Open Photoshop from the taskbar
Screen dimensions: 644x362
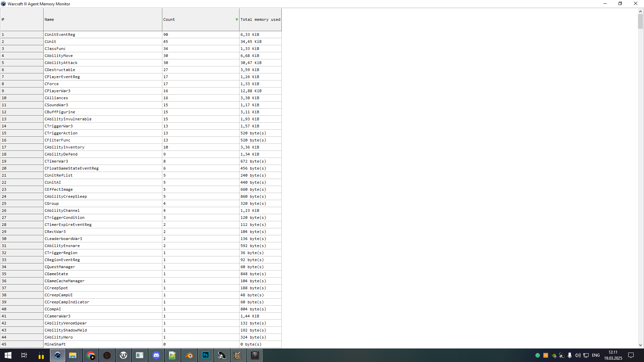coord(206,355)
